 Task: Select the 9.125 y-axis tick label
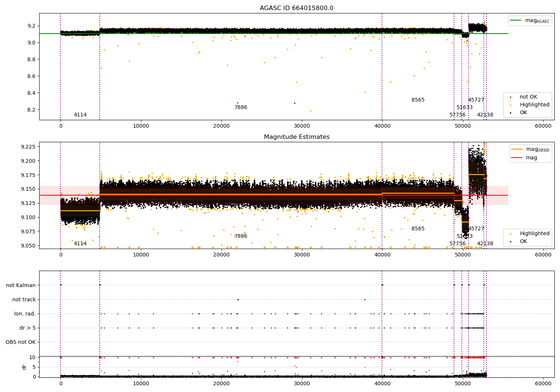click(x=28, y=203)
